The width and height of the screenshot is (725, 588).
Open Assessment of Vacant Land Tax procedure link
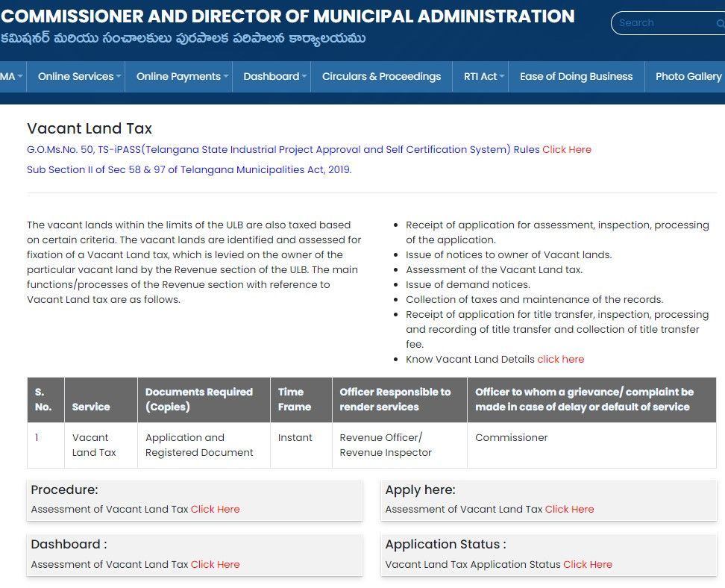pyautogui.click(x=215, y=509)
